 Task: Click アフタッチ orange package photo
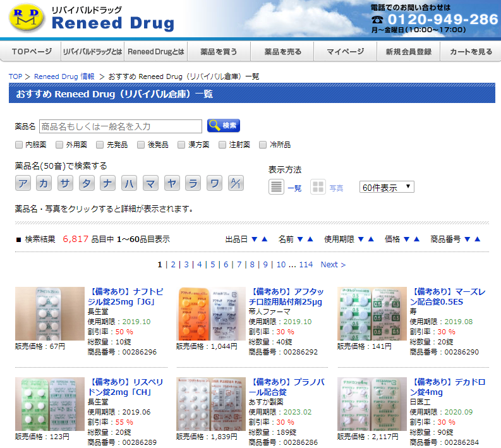[x=210, y=313]
